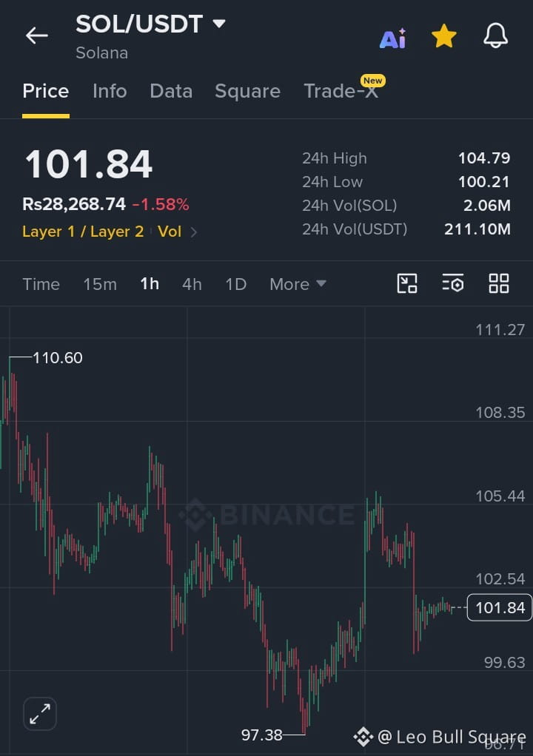
Task: Select the Time line chart option
Action: tap(41, 284)
